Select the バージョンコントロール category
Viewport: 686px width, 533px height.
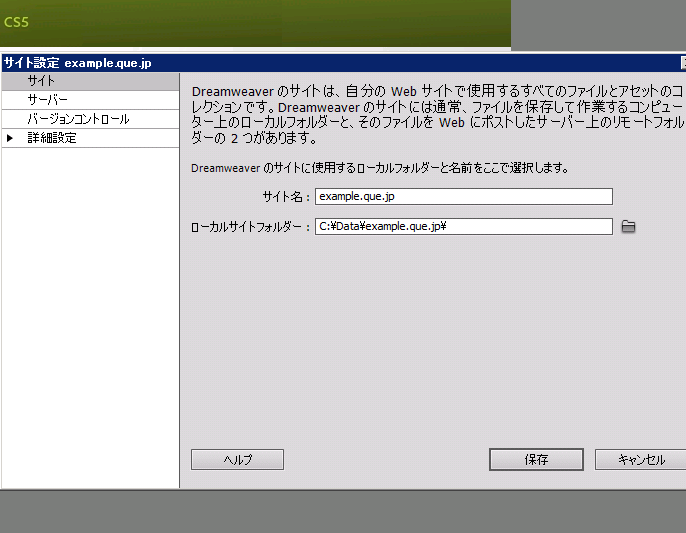91,119
